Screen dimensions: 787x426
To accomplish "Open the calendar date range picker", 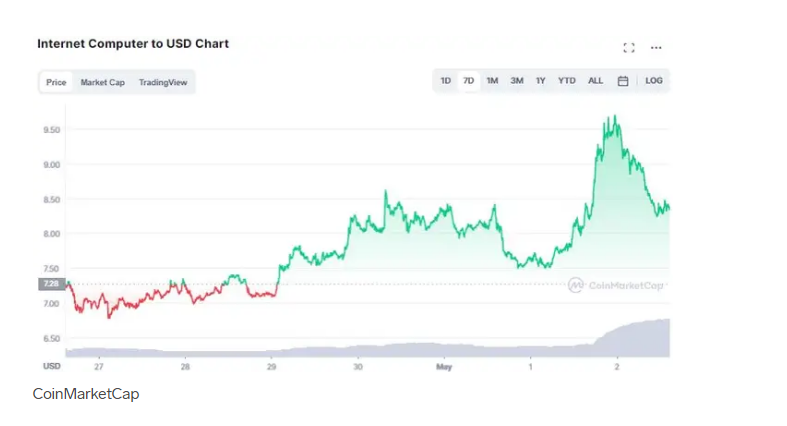I will 623,81.
